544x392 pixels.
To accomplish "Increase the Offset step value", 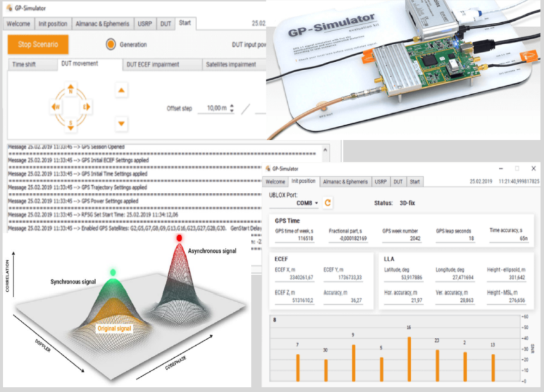I will (x=232, y=106).
